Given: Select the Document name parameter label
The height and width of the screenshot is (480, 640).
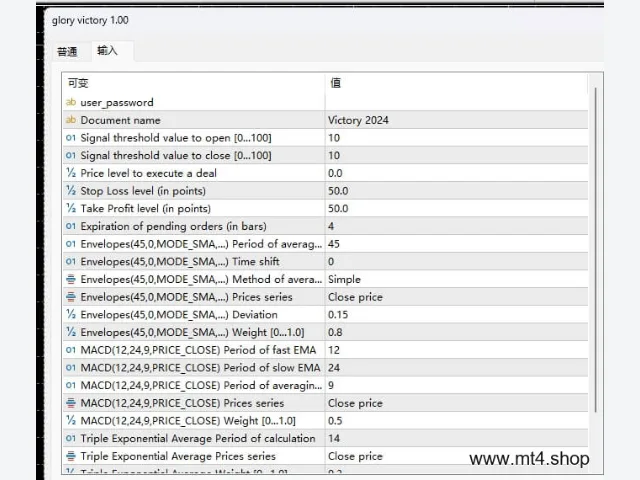Looking at the screenshot, I should [x=120, y=120].
